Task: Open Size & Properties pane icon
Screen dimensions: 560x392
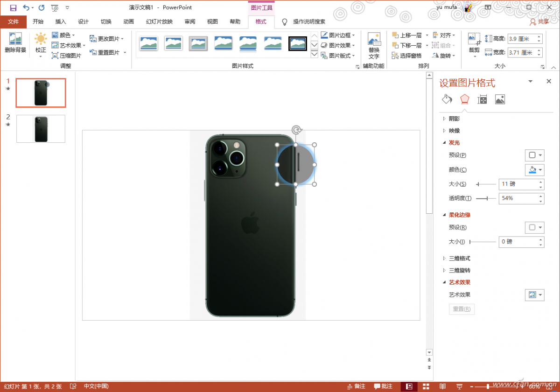Action: [483, 99]
